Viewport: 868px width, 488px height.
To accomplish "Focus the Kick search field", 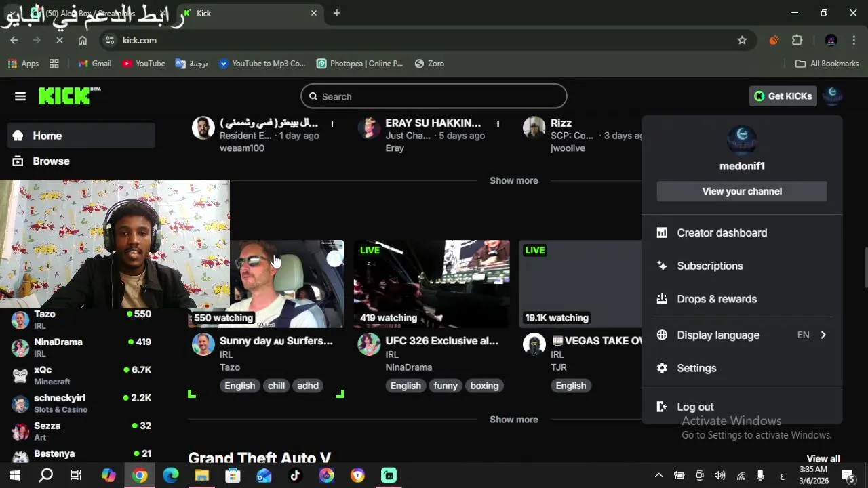I will click(434, 96).
